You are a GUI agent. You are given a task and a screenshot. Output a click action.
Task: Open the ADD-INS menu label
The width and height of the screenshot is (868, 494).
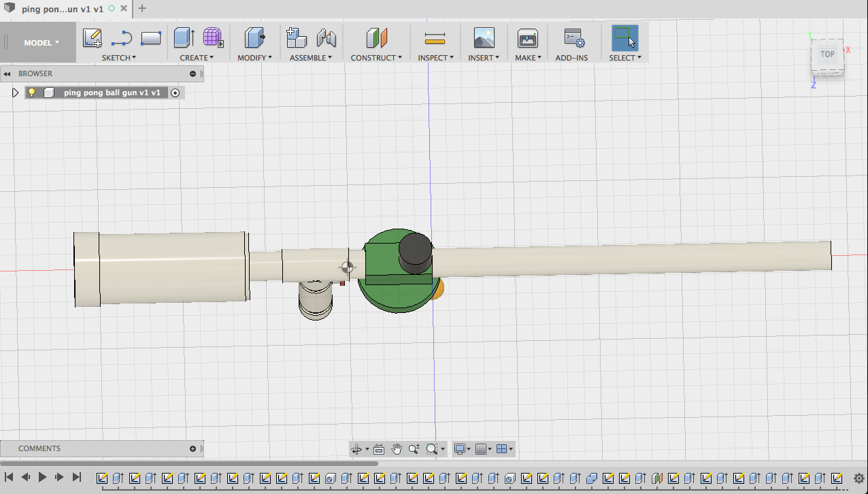click(571, 58)
